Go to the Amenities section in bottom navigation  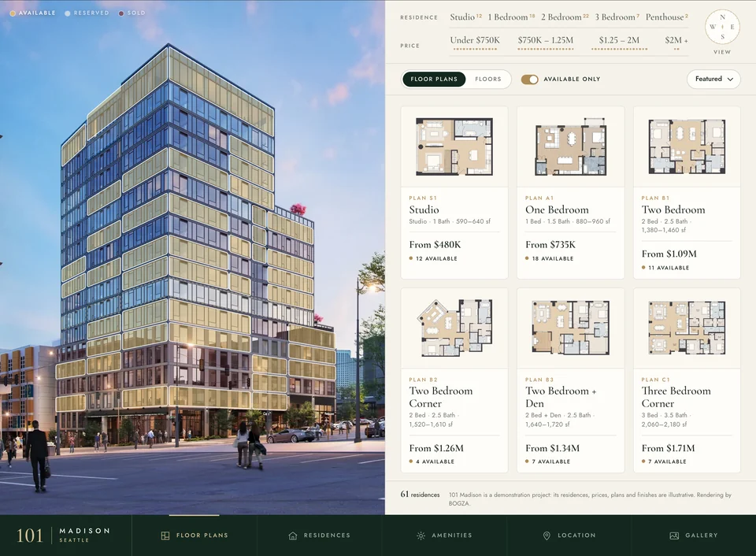444,536
